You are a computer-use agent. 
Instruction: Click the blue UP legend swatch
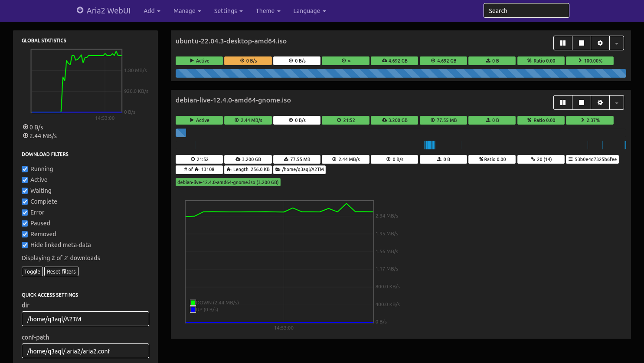click(193, 310)
